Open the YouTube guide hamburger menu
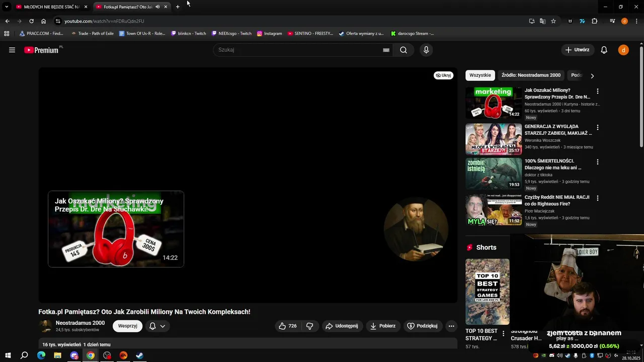The image size is (644, 362). tap(12, 50)
